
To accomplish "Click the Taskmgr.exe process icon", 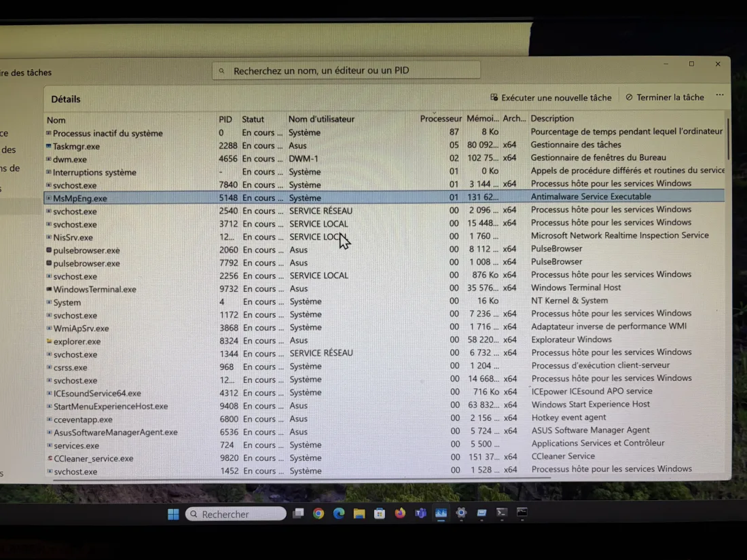I will [49, 146].
